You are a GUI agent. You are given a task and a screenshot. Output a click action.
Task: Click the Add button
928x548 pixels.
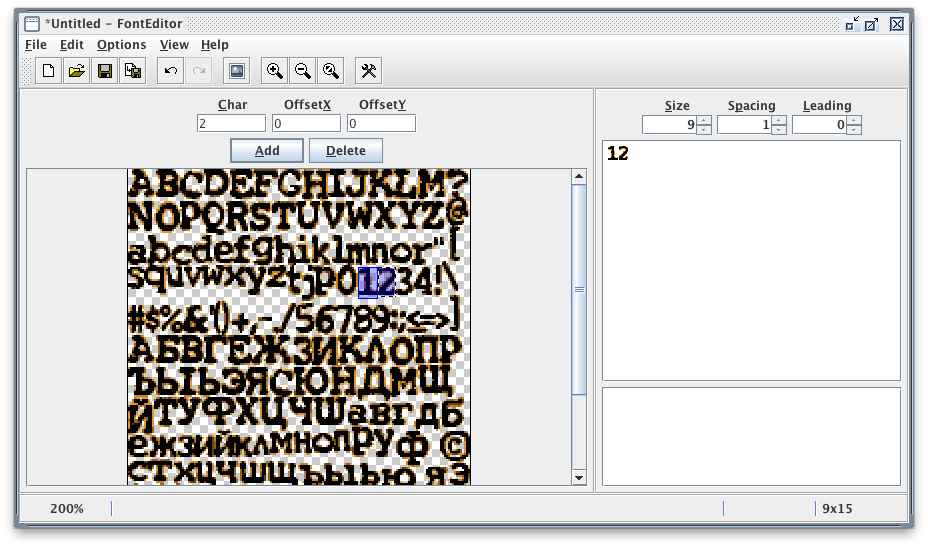tap(267, 150)
